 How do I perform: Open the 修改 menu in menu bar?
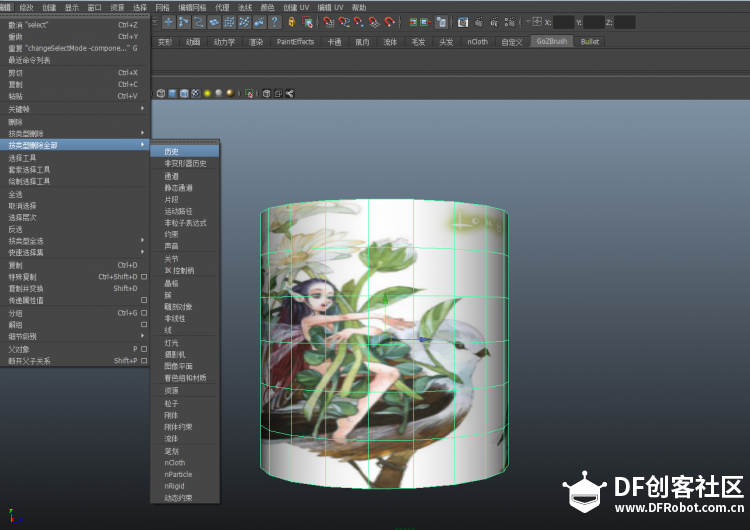[26, 7]
